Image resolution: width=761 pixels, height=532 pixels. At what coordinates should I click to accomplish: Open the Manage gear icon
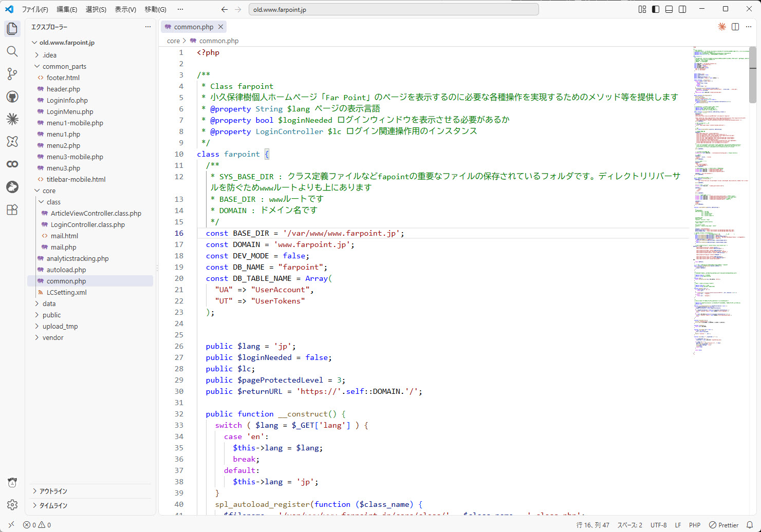(12, 505)
